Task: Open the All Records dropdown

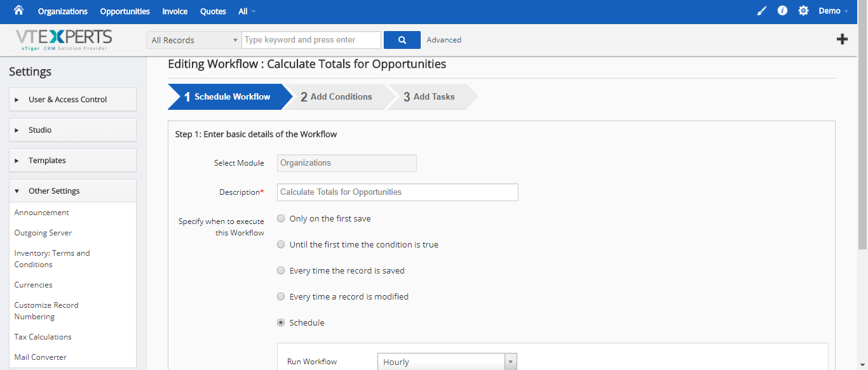Action: pyautogui.click(x=194, y=40)
